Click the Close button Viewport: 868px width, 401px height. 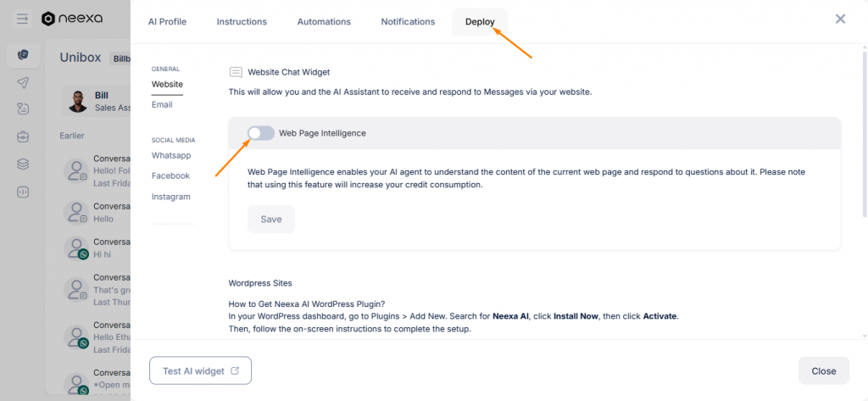tap(824, 370)
